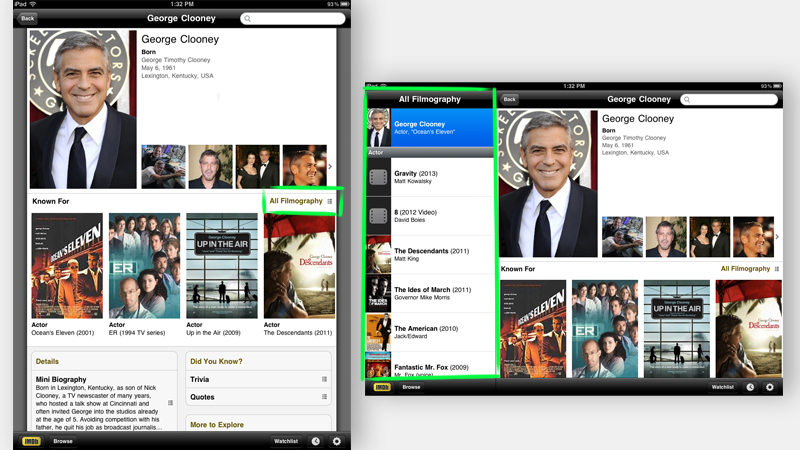Screen dimensions: 800x450
Task: Open Watchlist in portrait toolbar
Action: (286, 441)
